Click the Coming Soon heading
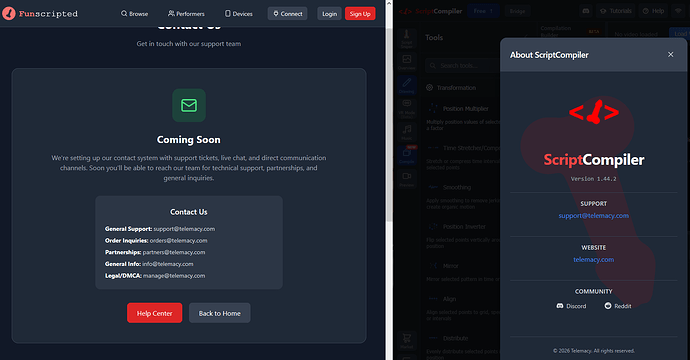The width and height of the screenshot is (690, 360). 188,140
